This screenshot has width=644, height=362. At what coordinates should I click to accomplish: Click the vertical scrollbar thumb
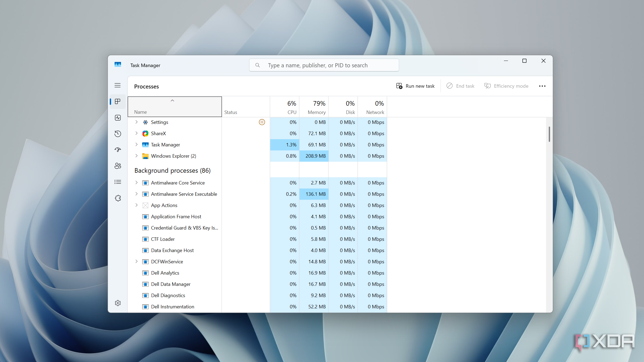click(x=549, y=134)
